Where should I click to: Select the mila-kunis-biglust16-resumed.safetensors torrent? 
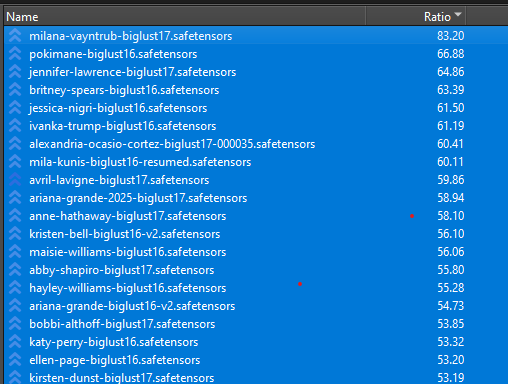coord(256,162)
